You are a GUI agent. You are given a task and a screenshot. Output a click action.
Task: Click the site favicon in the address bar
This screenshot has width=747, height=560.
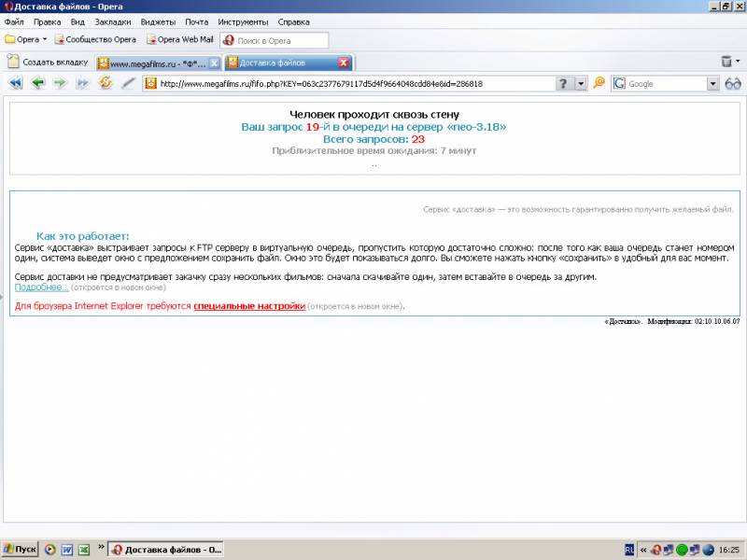click(x=151, y=84)
